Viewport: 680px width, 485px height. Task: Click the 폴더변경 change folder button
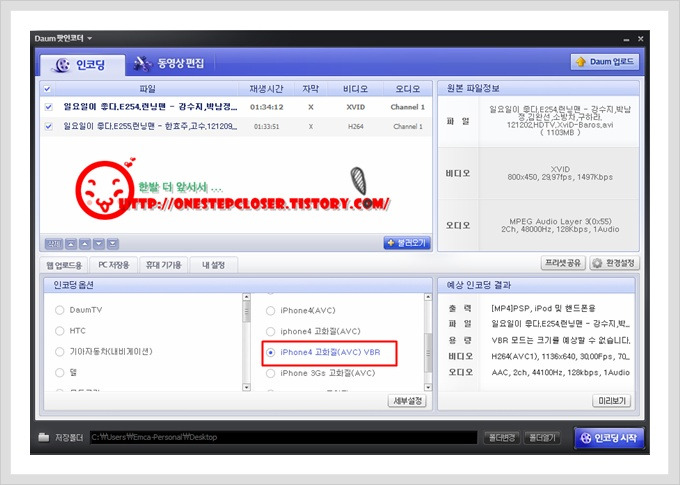coord(502,437)
